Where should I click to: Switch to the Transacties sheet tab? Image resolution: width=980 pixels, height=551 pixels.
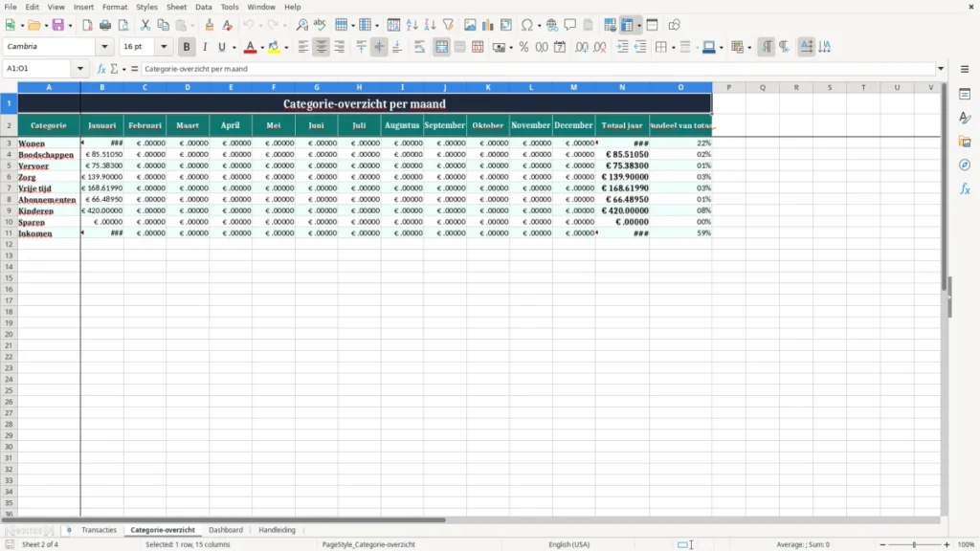(99, 530)
